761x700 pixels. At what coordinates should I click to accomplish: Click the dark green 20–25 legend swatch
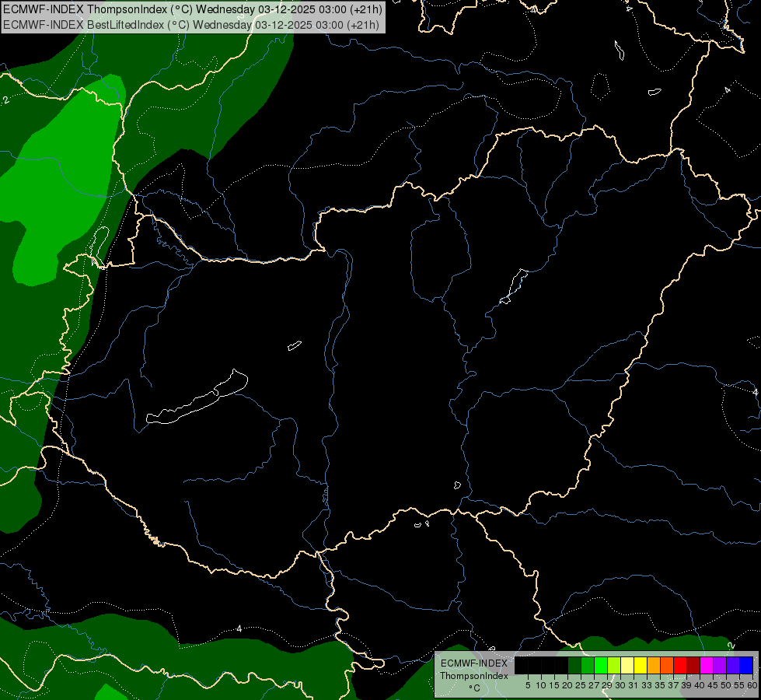[574, 665]
